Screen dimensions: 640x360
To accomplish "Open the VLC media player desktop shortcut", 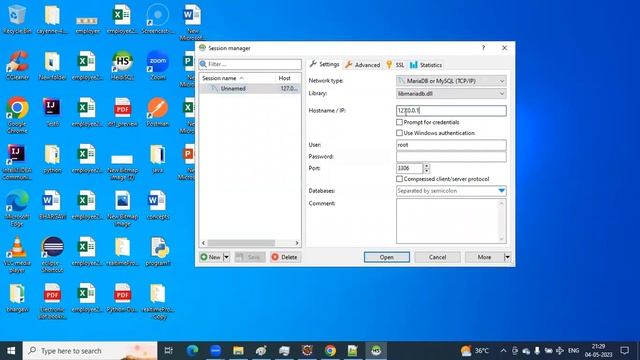I will pyautogui.click(x=17, y=255).
